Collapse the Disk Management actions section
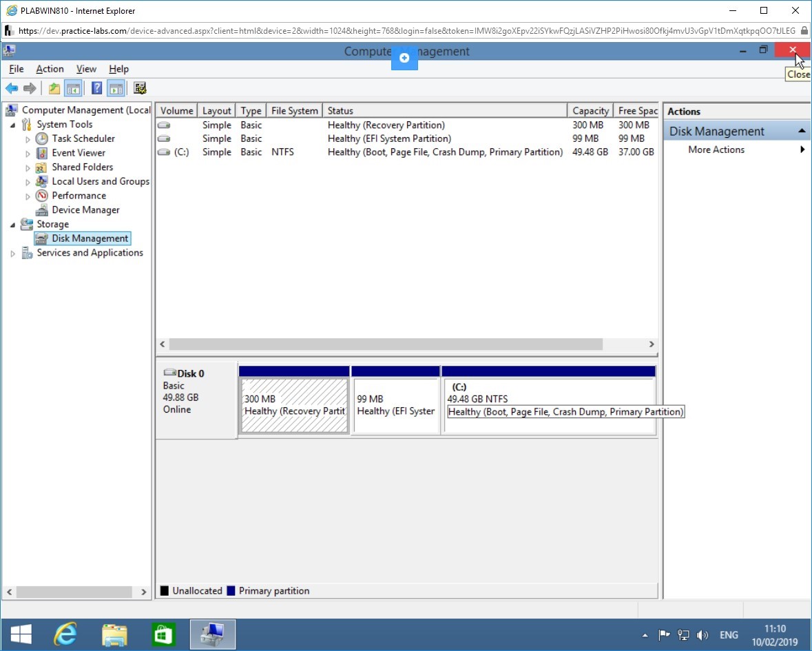The height and width of the screenshot is (651, 812). coord(802,131)
